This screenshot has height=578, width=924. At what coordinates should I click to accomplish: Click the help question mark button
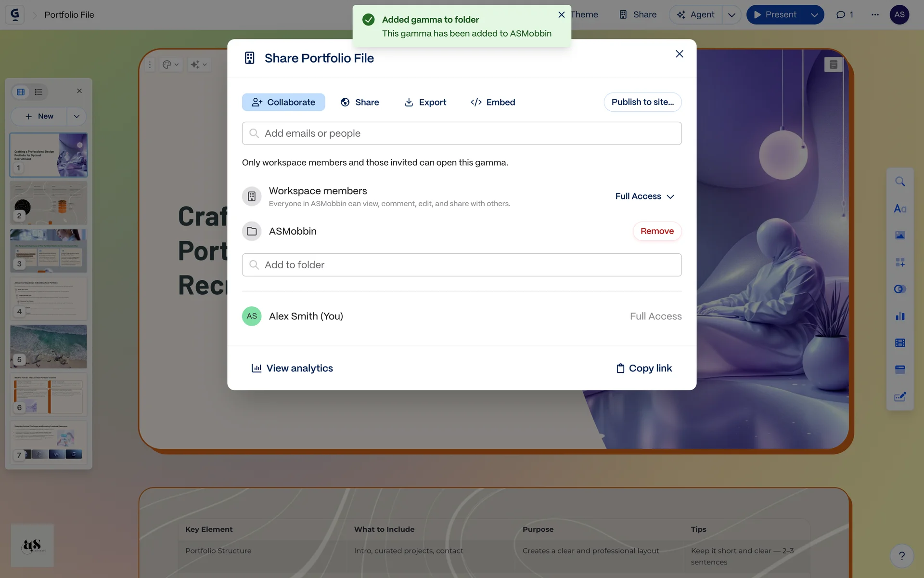pyautogui.click(x=901, y=556)
